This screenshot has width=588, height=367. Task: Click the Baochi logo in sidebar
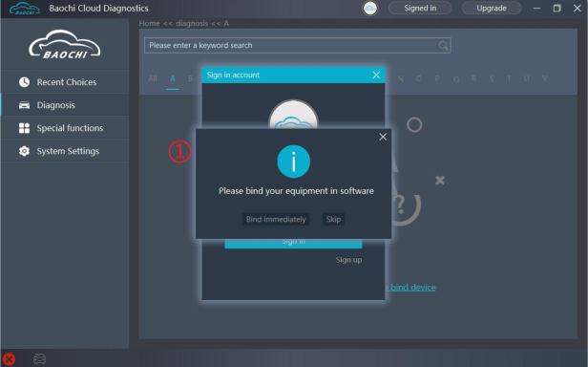pos(65,45)
